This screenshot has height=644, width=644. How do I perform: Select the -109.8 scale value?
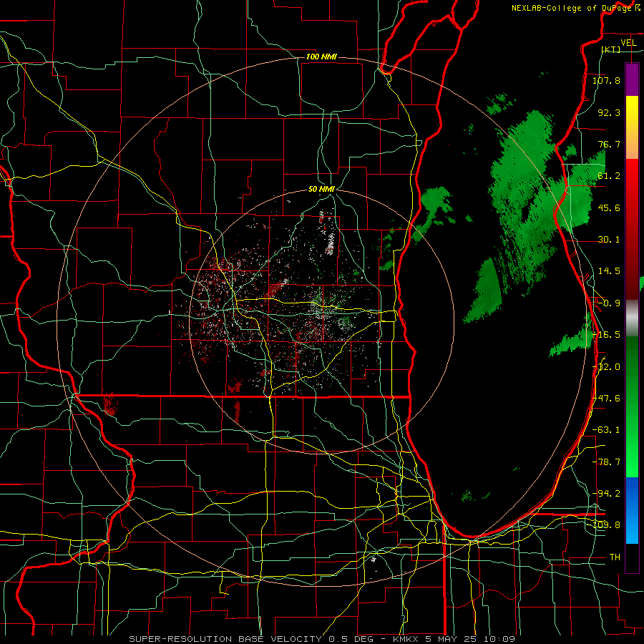tap(606, 525)
